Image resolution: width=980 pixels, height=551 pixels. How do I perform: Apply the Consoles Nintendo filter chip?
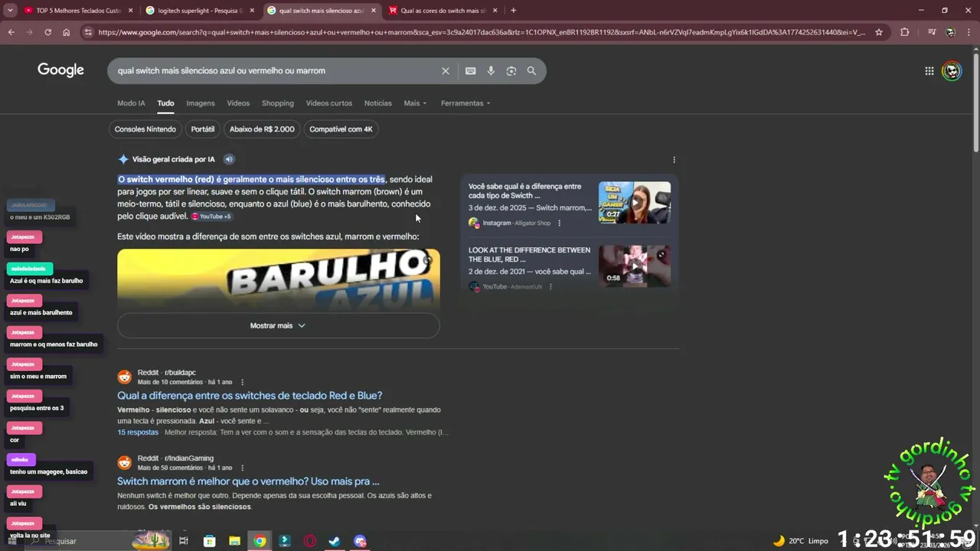[x=145, y=129]
